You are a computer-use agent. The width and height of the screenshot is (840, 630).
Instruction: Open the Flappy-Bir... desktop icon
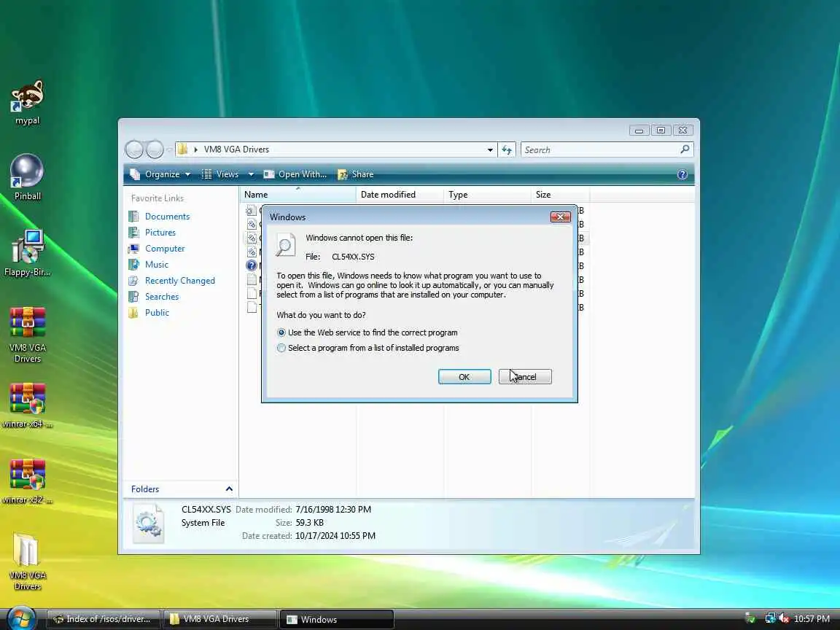27,253
